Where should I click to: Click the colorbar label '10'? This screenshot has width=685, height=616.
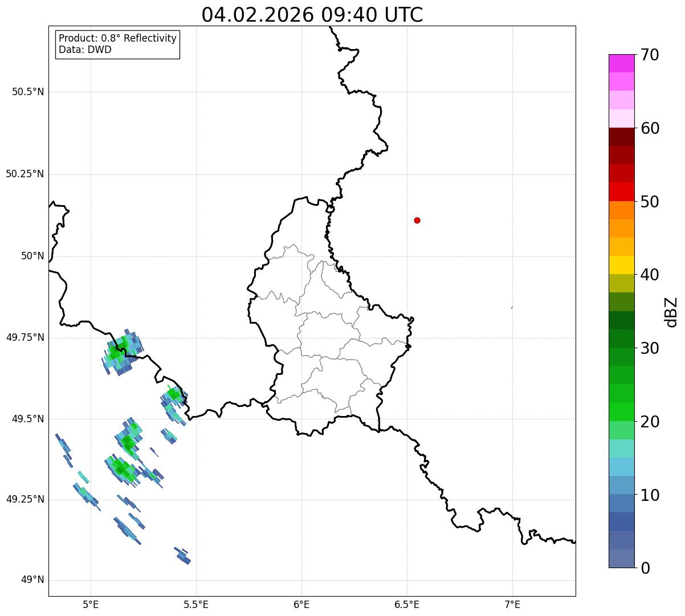650,495
